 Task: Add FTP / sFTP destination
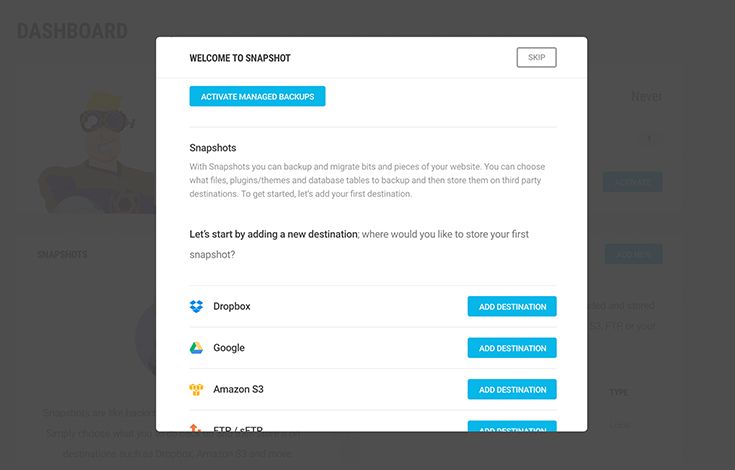[x=512, y=426]
